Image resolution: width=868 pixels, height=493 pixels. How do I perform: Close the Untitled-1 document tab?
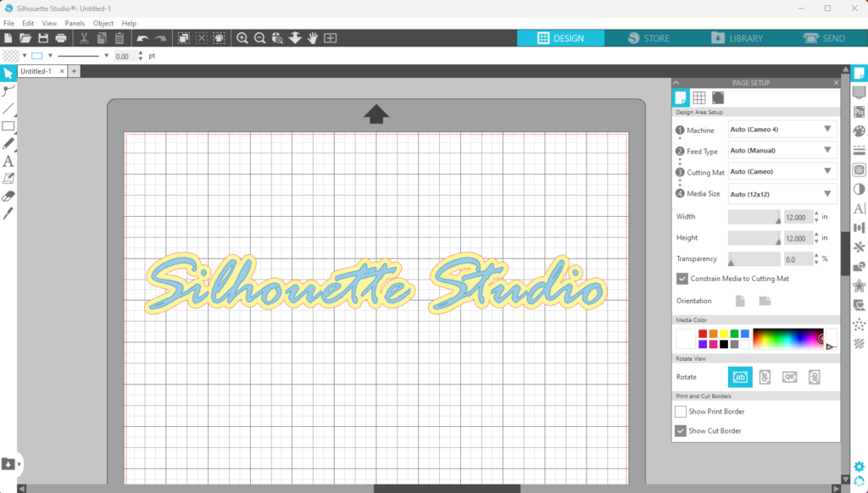[x=62, y=71]
